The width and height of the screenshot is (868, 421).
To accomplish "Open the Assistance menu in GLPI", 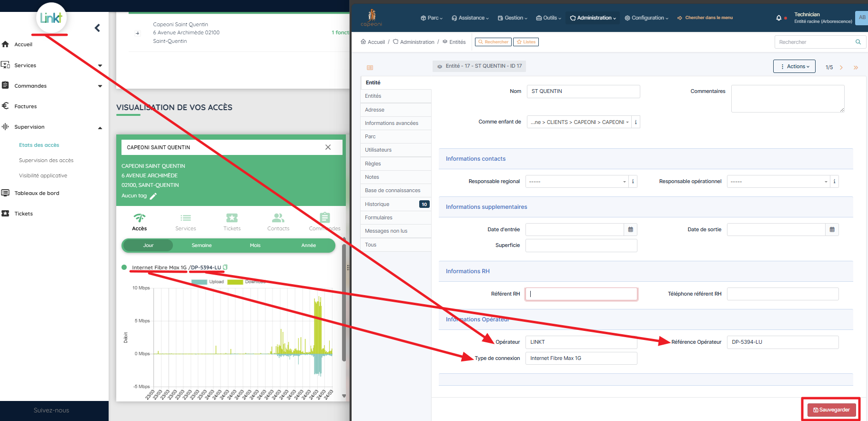I will click(470, 18).
